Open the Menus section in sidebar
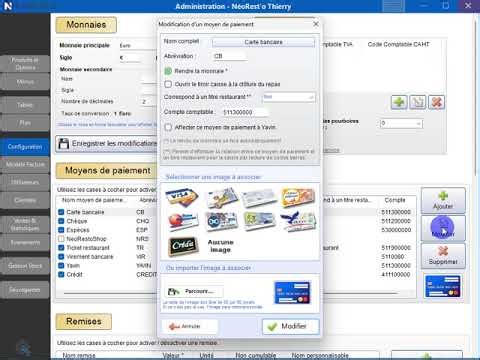Image resolution: width=480 pixels, height=360 pixels. [x=25, y=82]
